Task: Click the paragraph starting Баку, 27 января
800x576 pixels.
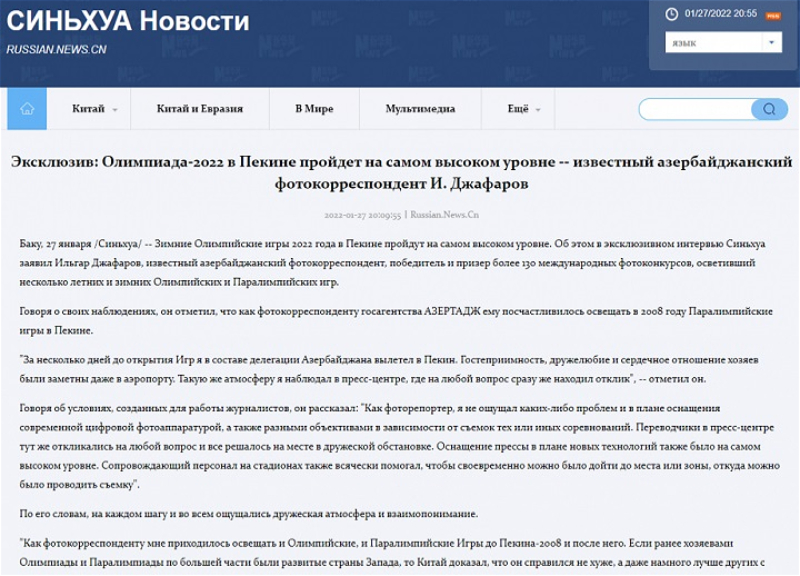Action: (393, 263)
